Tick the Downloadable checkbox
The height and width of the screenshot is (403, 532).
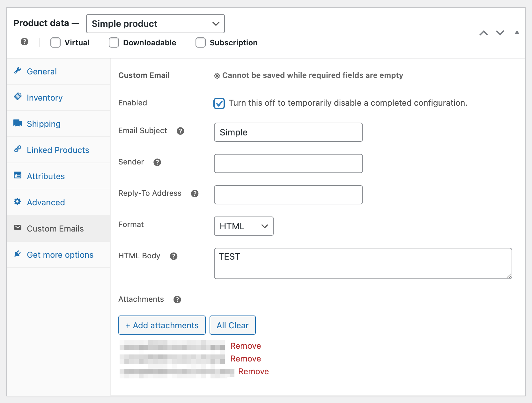[114, 42]
